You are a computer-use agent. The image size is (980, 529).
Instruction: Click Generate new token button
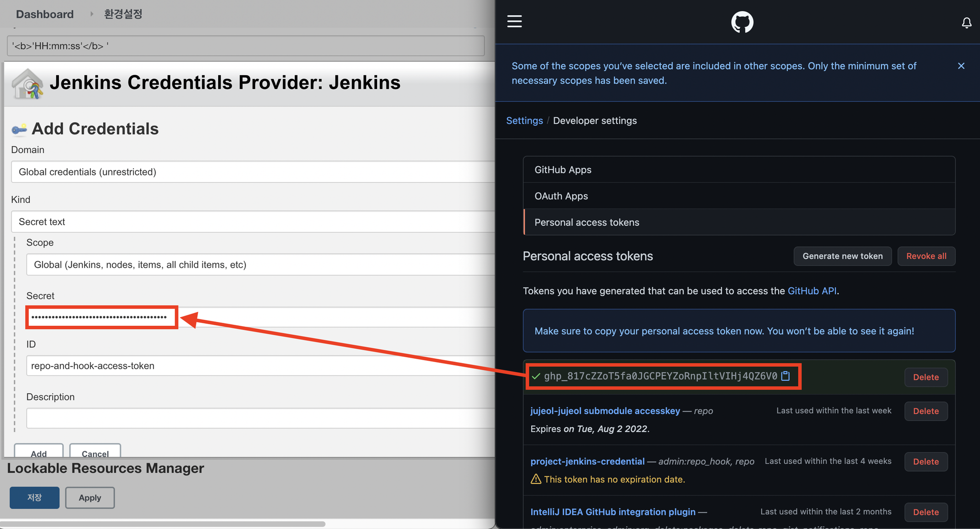[x=842, y=256]
